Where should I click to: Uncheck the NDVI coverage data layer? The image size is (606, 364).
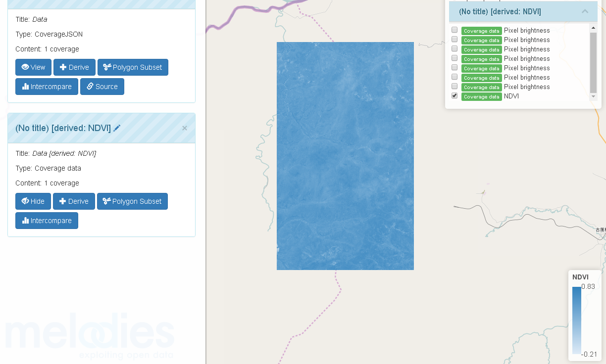pyautogui.click(x=454, y=95)
